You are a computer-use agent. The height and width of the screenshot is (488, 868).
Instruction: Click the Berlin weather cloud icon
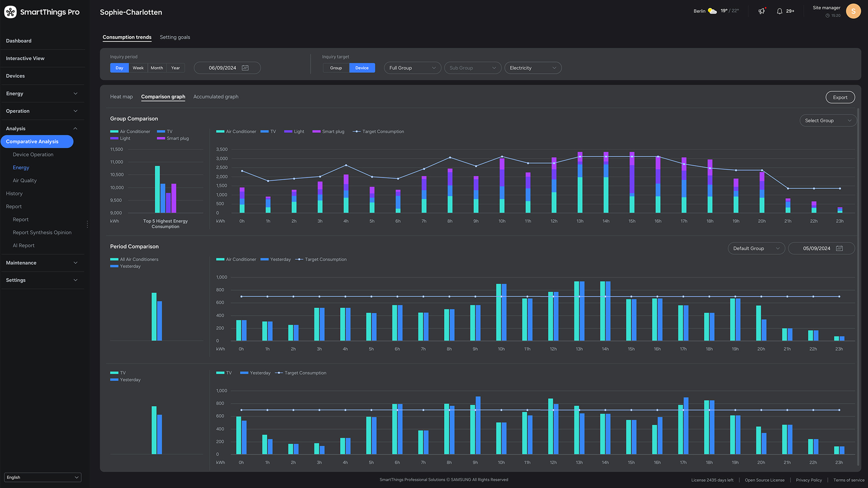point(712,11)
